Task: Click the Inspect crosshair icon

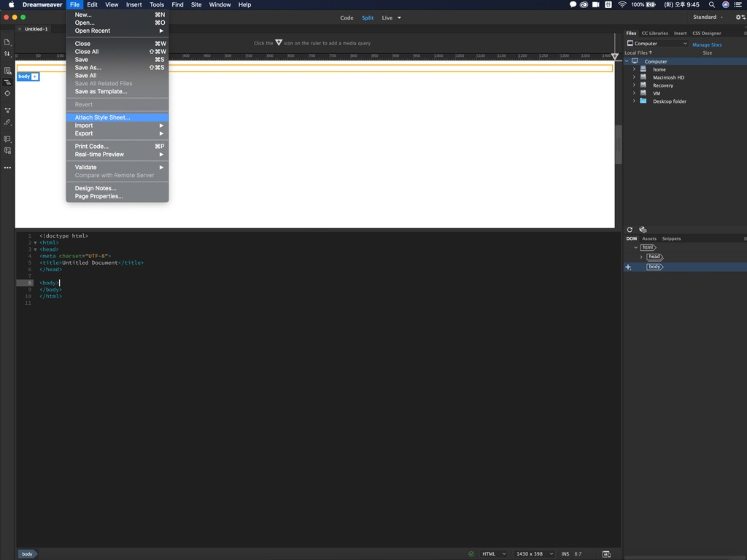Action: click(7, 93)
